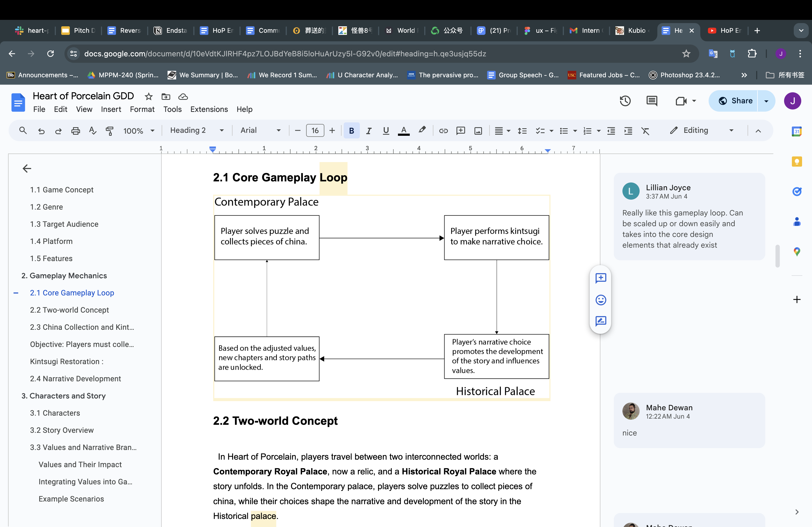Open the search menus magnifier icon
Image resolution: width=812 pixels, height=527 pixels.
point(23,131)
